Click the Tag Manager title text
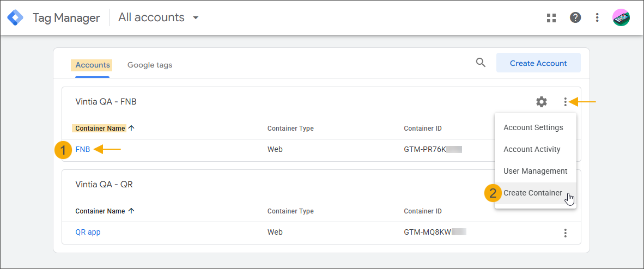Screen dimensions: 644x269 point(66,17)
